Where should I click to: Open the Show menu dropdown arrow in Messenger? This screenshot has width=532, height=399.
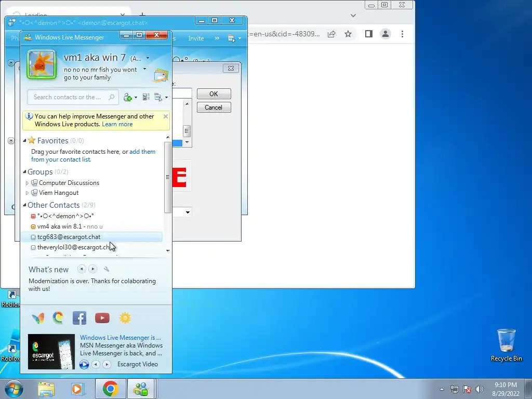click(x=166, y=97)
